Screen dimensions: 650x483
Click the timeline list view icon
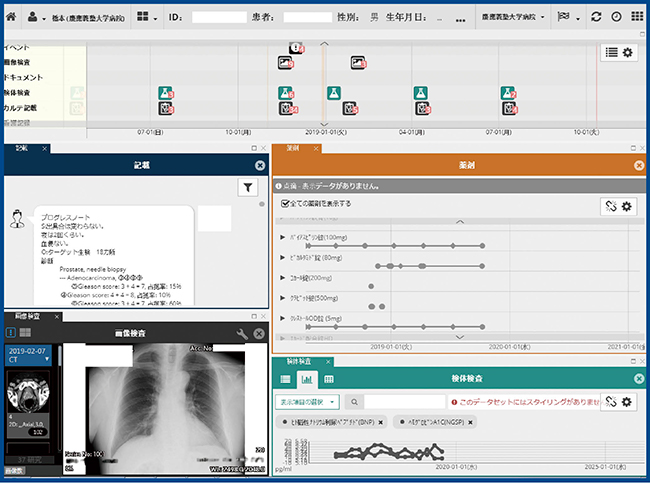coord(611,53)
